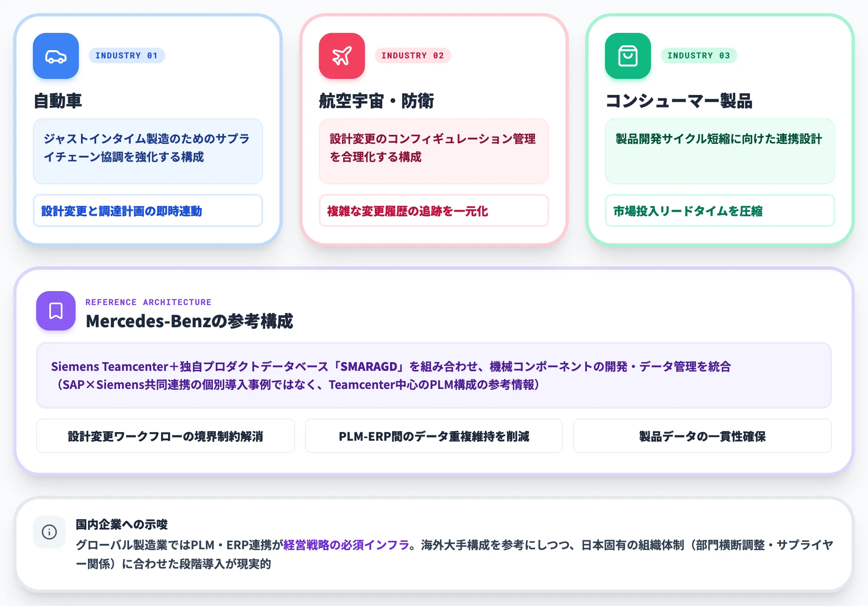Click the REFERENCE ARCHITECTURE label
The image size is (868, 606).
click(x=148, y=302)
